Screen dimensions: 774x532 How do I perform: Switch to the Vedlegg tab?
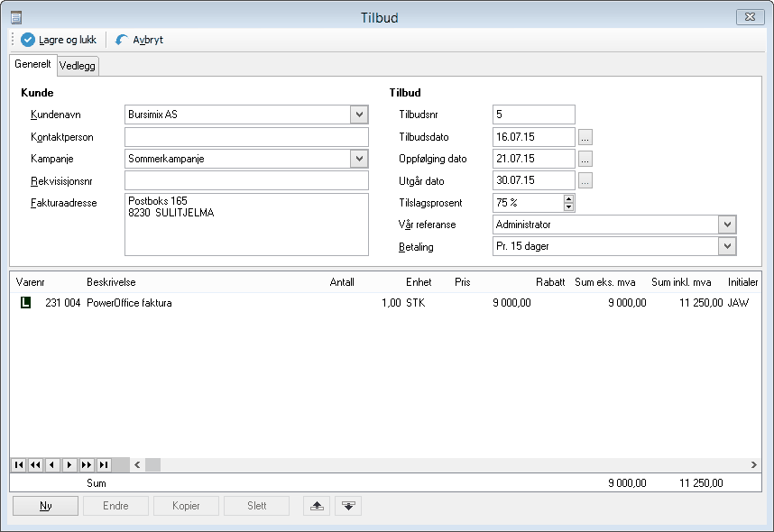click(78, 66)
